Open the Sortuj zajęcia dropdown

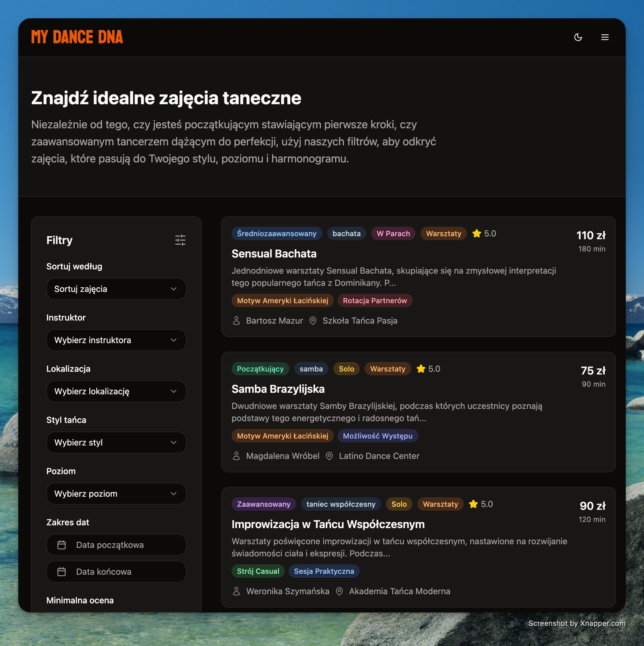point(116,289)
